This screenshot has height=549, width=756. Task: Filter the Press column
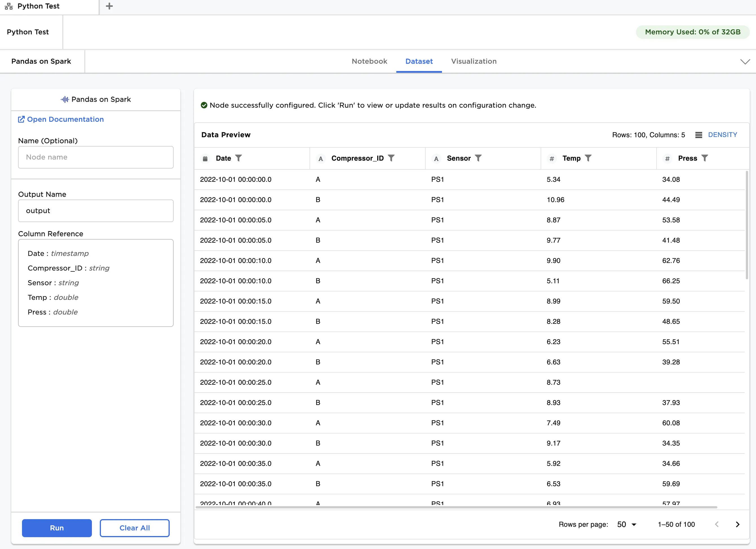(x=704, y=158)
